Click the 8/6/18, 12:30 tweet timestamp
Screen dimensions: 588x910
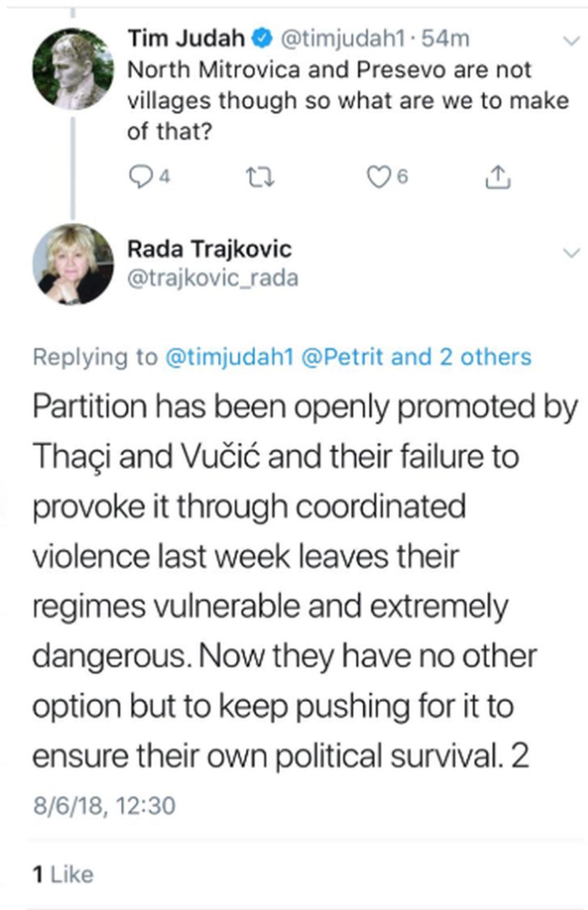pyautogui.click(x=104, y=805)
